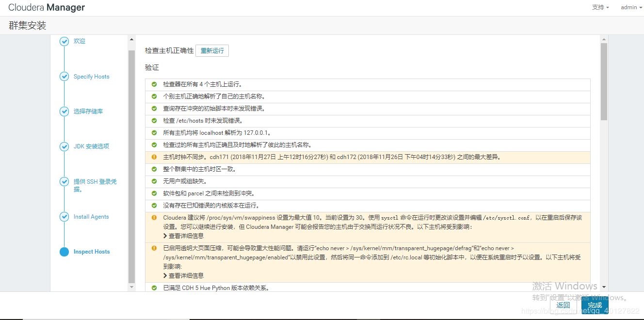Select the 提供 SSH 登录凭据 step
Viewport: 644px width, 320px height.
(x=95, y=185)
